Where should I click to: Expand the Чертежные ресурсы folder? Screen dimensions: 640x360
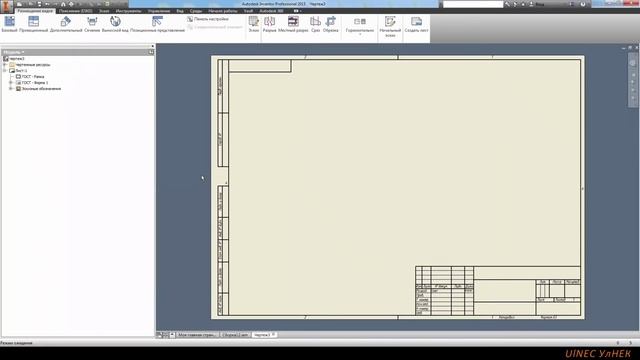[5, 65]
